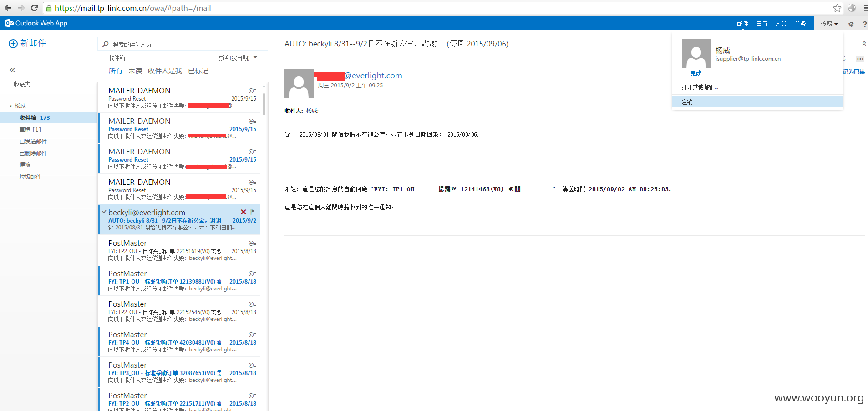Sign out with 注销 menu entry
This screenshot has width=868, height=411.
757,102
